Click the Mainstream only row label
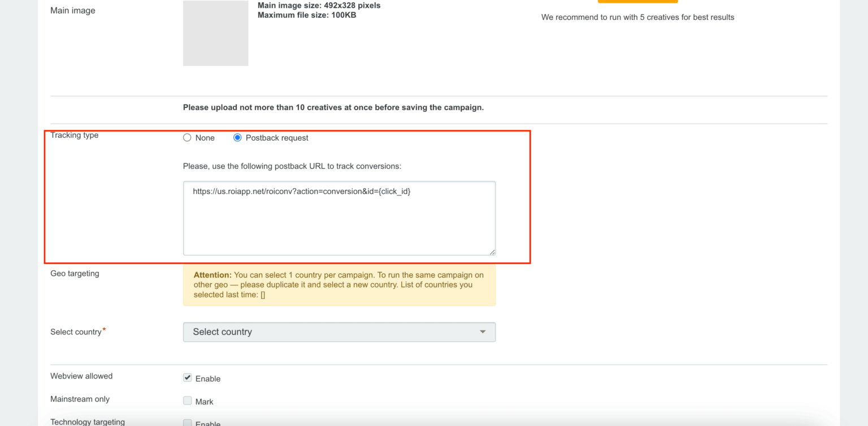 pyautogui.click(x=80, y=399)
